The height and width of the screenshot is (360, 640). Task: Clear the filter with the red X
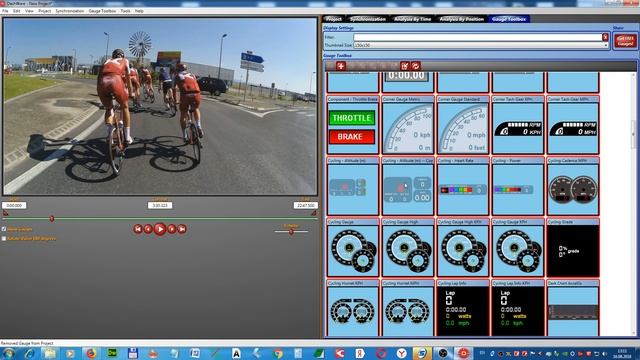point(605,37)
